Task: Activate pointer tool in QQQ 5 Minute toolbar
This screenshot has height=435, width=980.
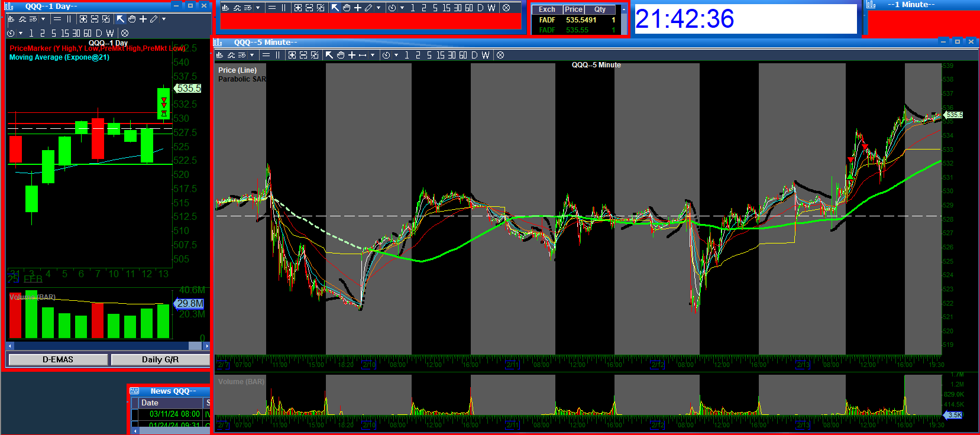Action: pyautogui.click(x=329, y=55)
